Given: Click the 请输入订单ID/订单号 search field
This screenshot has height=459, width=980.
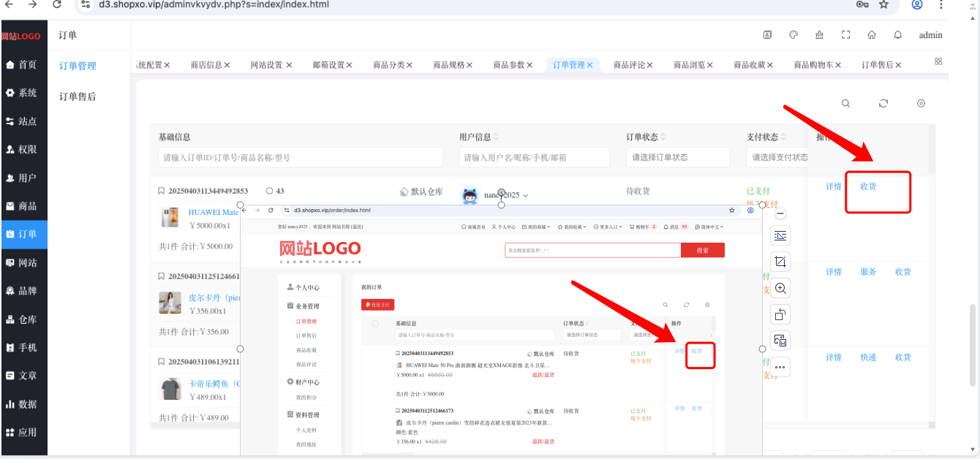Looking at the screenshot, I should point(301,157).
